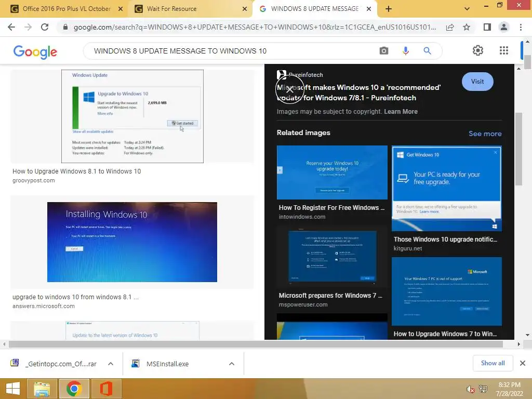
Task: Open Upgrade to Windows 10 thumbnail
Action: click(x=132, y=116)
